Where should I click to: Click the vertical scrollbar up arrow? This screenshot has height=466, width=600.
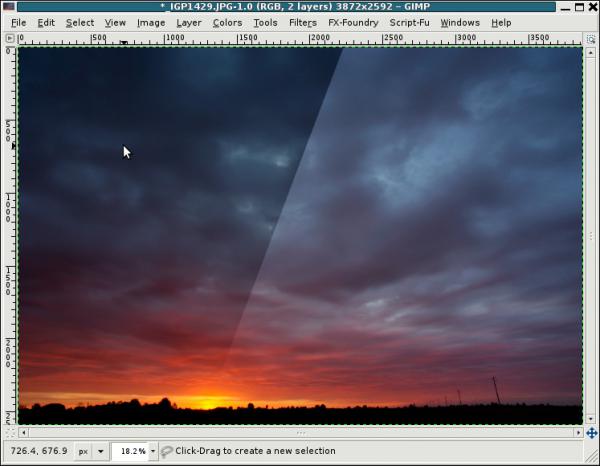pos(591,52)
